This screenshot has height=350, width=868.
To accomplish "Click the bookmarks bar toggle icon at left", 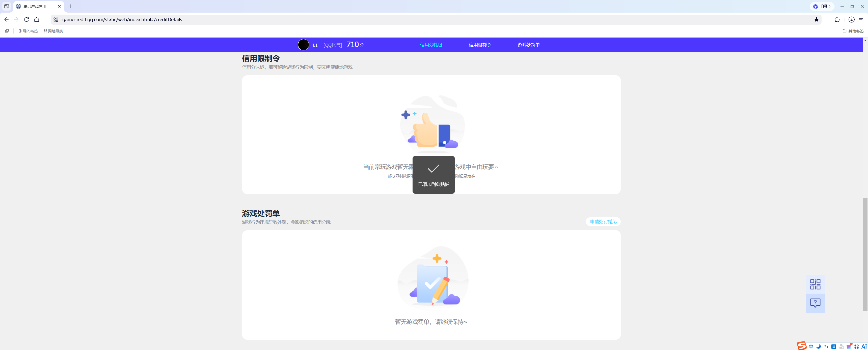I will pyautogui.click(x=7, y=31).
